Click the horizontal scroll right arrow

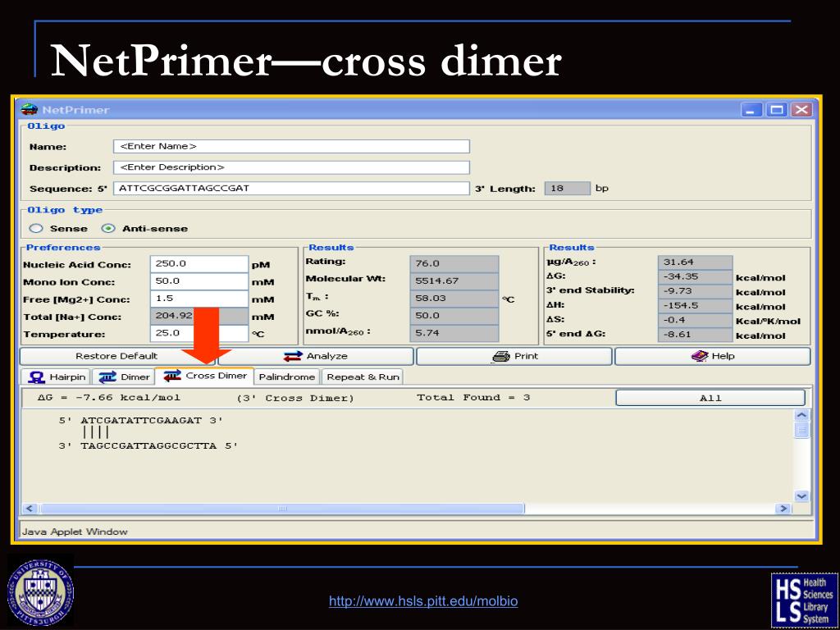point(783,509)
